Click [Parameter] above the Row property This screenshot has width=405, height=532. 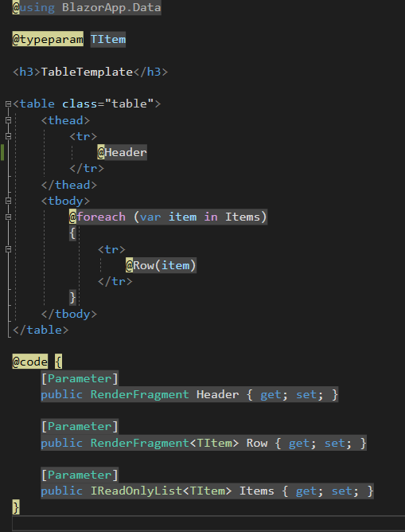click(80, 427)
